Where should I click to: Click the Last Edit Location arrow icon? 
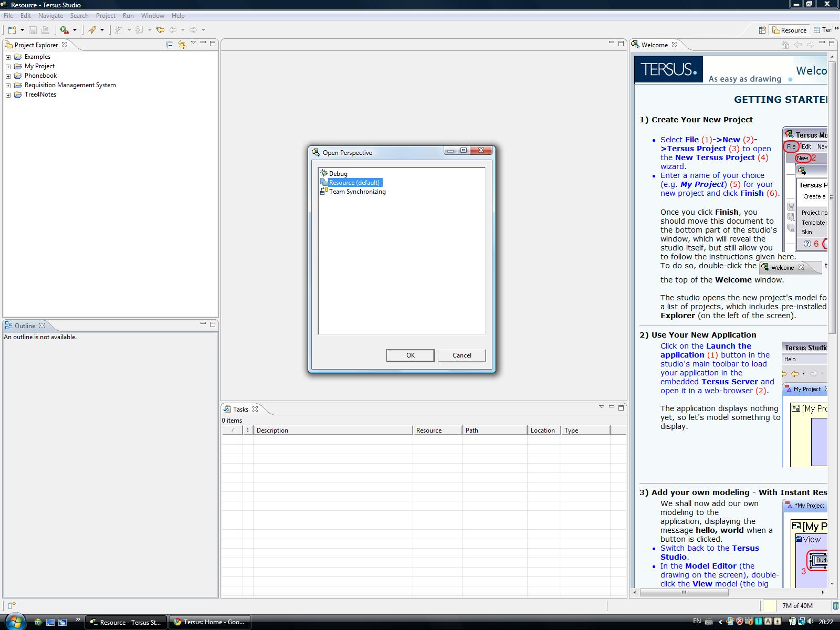pyautogui.click(x=160, y=30)
